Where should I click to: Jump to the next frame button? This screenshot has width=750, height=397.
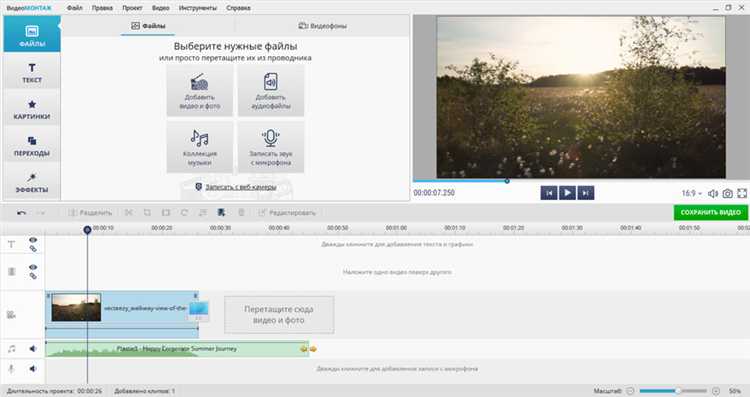[x=585, y=193]
